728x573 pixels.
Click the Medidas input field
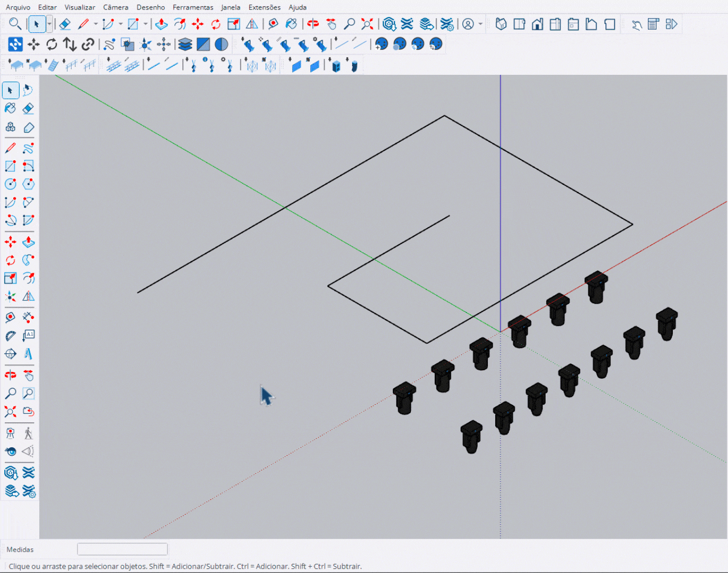tap(122, 549)
